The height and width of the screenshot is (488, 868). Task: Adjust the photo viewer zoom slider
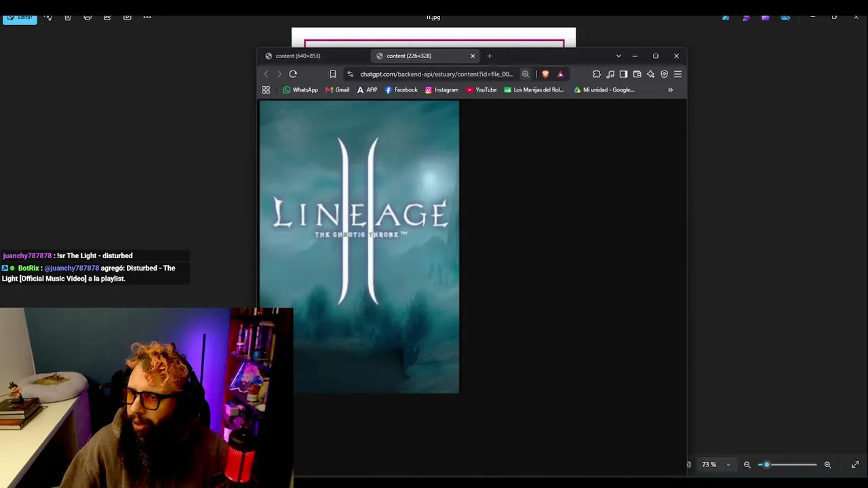tap(787, 464)
